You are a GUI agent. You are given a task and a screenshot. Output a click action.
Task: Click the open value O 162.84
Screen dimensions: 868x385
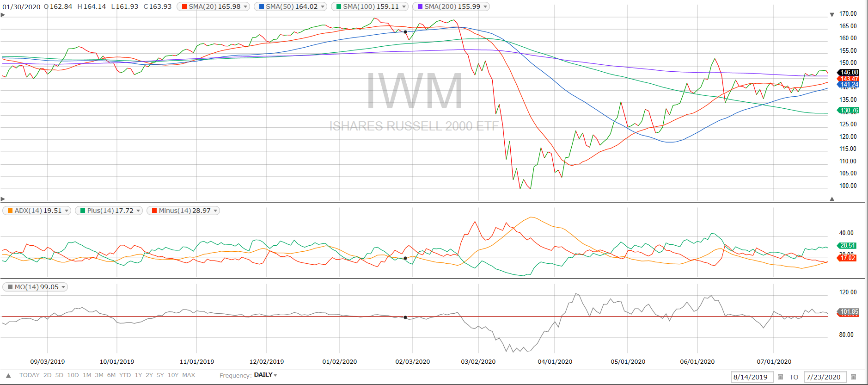point(58,7)
